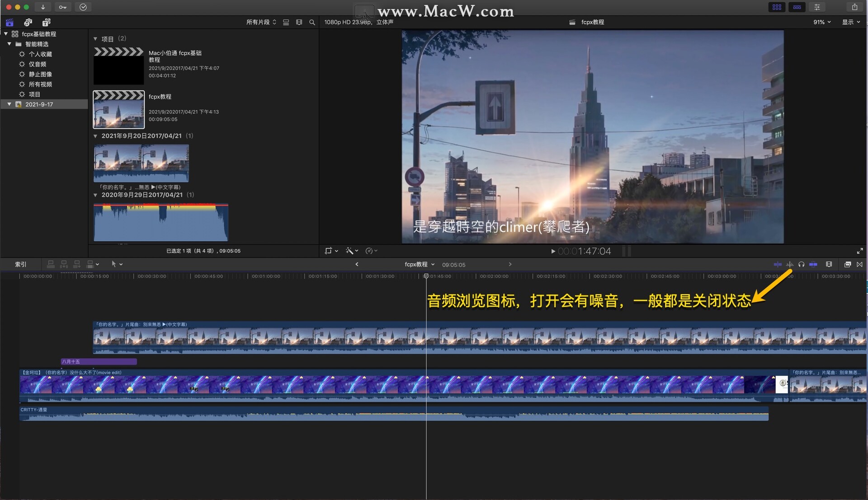The image size is (868, 500).
Task: Click the 索引 index button
Action: [21, 264]
